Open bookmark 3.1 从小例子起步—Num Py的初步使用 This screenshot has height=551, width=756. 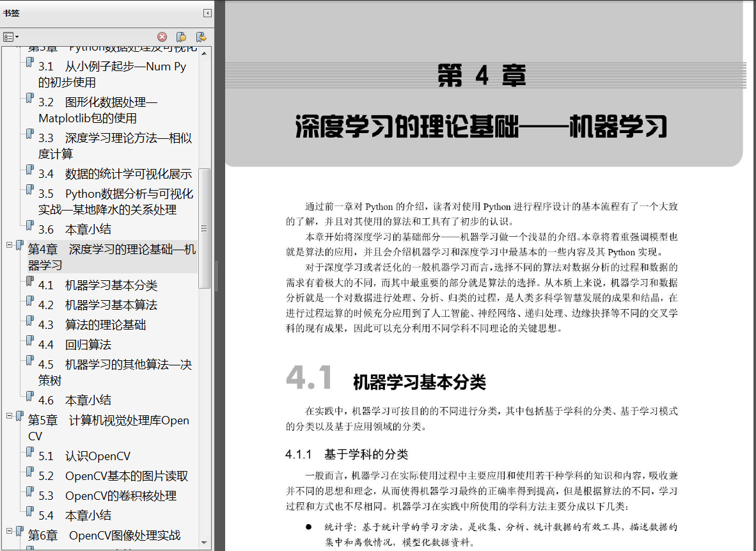[113, 74]
